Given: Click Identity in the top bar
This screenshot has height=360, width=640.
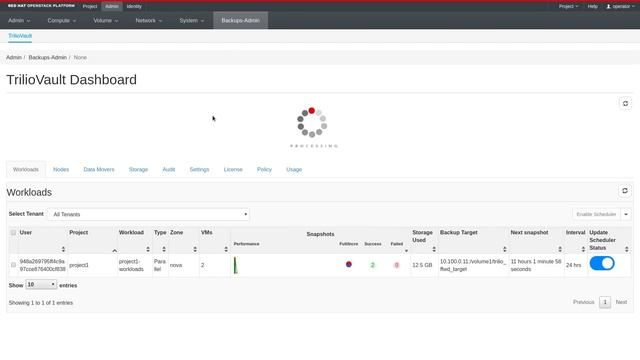Looking at the screenshot, I should point(134,6).
